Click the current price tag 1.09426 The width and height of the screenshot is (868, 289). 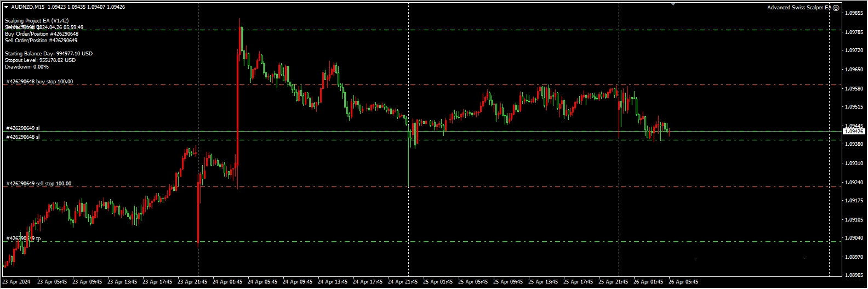coord(854,132)
